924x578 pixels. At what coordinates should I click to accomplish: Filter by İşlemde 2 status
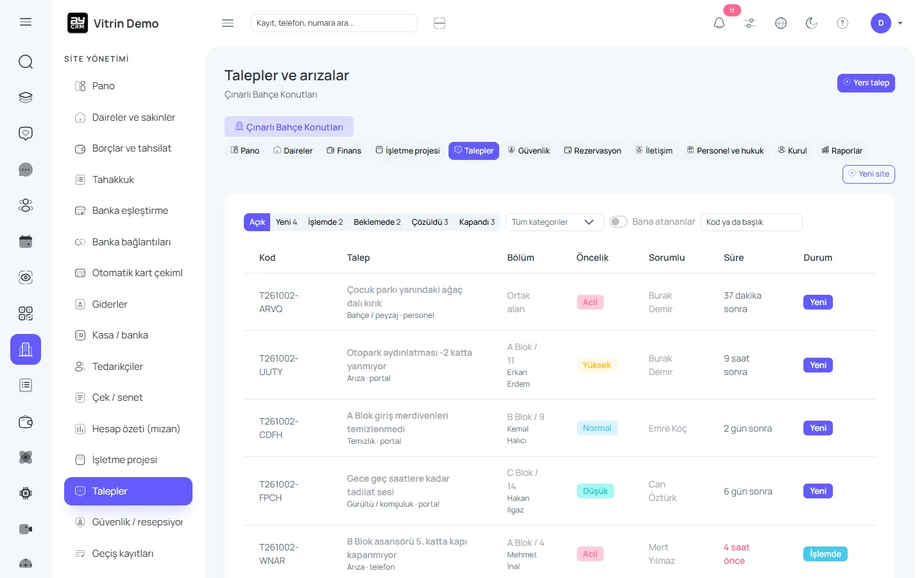click(325, 222)
